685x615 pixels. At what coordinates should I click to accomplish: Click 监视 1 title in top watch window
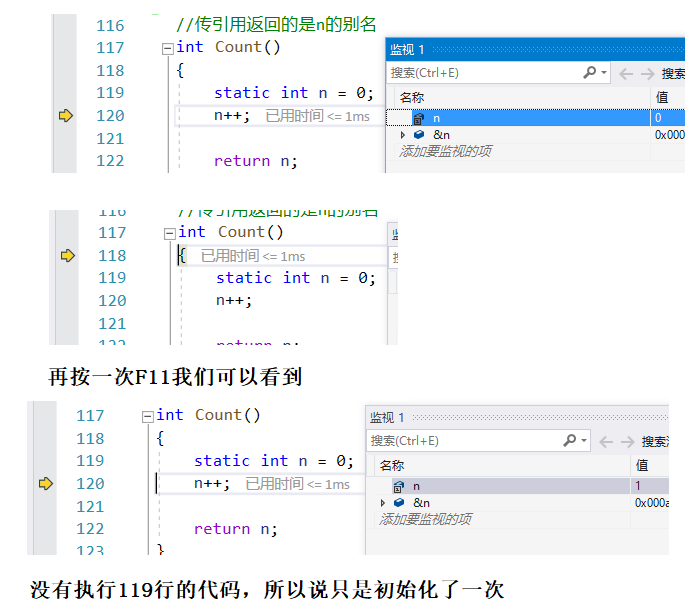click(x=407, y=49)
